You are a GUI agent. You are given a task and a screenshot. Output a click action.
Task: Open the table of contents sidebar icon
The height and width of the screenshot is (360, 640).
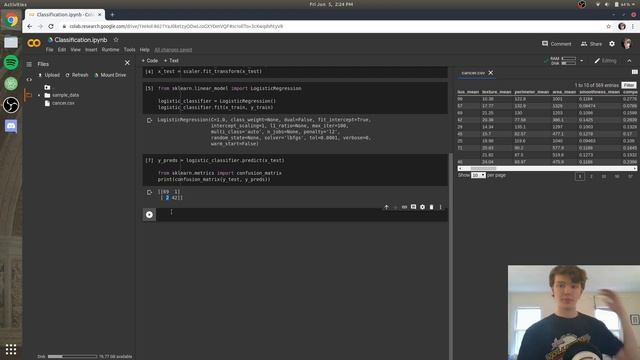tap(29, 64)
